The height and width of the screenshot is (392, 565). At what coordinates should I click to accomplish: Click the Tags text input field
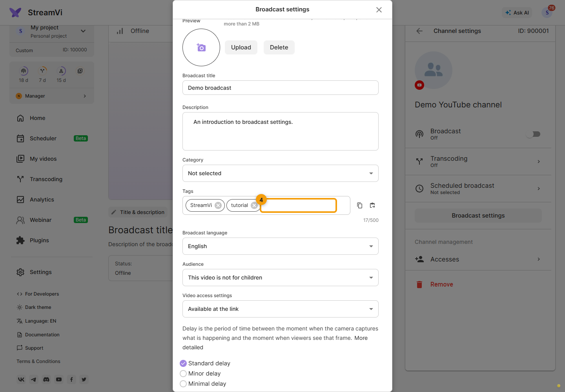[298, 205]
